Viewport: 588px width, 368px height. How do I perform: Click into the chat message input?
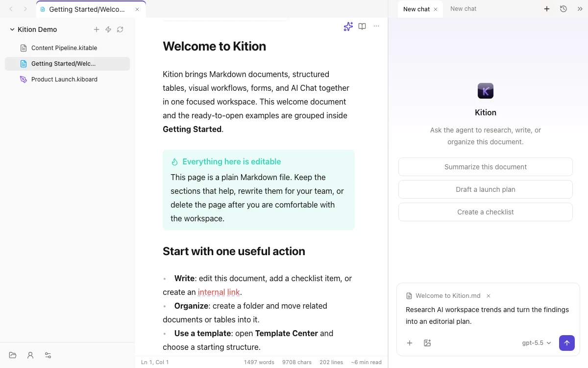488,315
